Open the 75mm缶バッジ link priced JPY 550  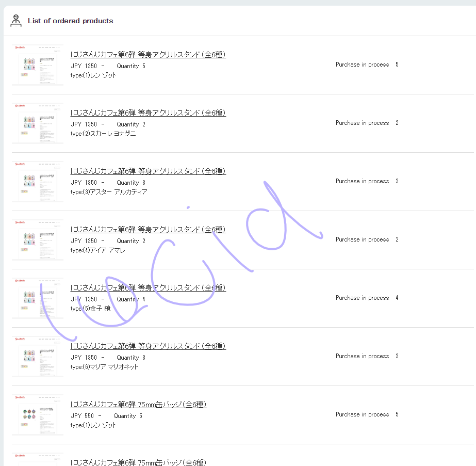pyautogui.click(x=138, y=405)
